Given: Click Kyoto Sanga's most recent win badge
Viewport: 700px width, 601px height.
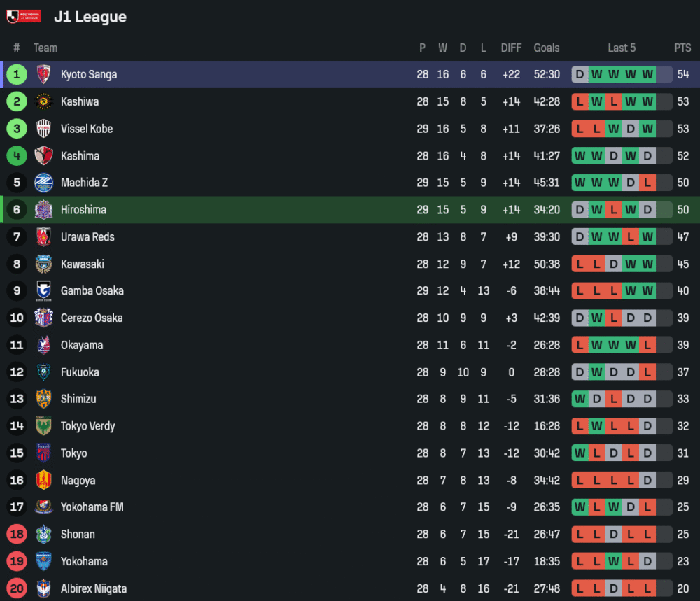Looking at the screenshot, I should pos(647,74).
